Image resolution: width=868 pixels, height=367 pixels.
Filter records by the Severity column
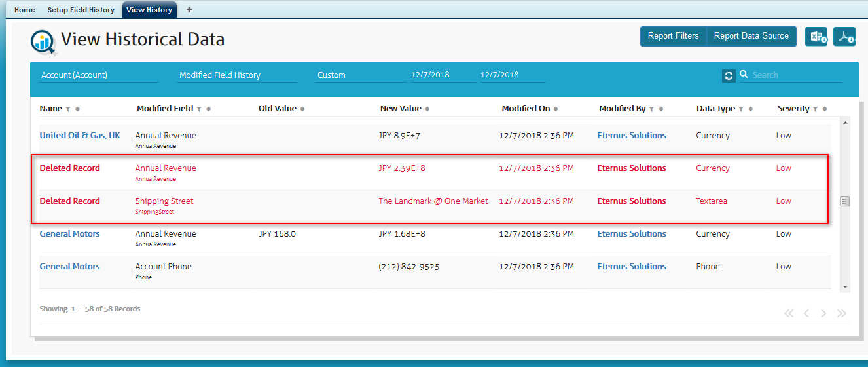click(x=816, y=109)
